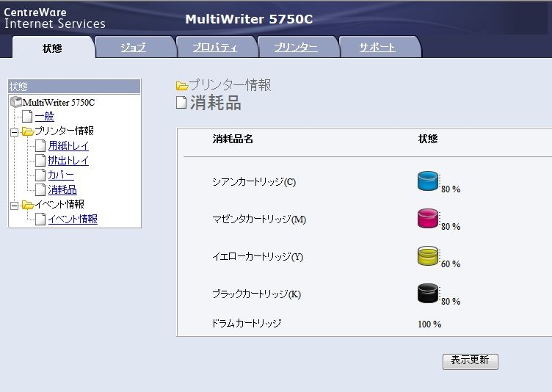Open the 用紙トレイ link

[x=68, y=145]
